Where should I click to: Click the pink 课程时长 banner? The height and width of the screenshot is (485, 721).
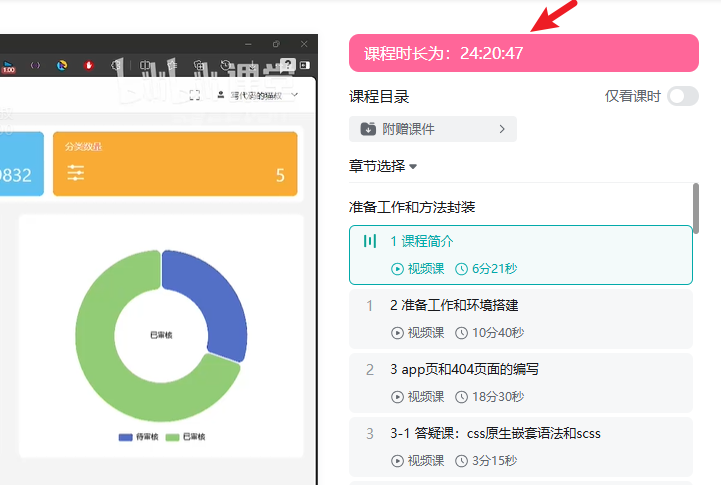(523, 53)
